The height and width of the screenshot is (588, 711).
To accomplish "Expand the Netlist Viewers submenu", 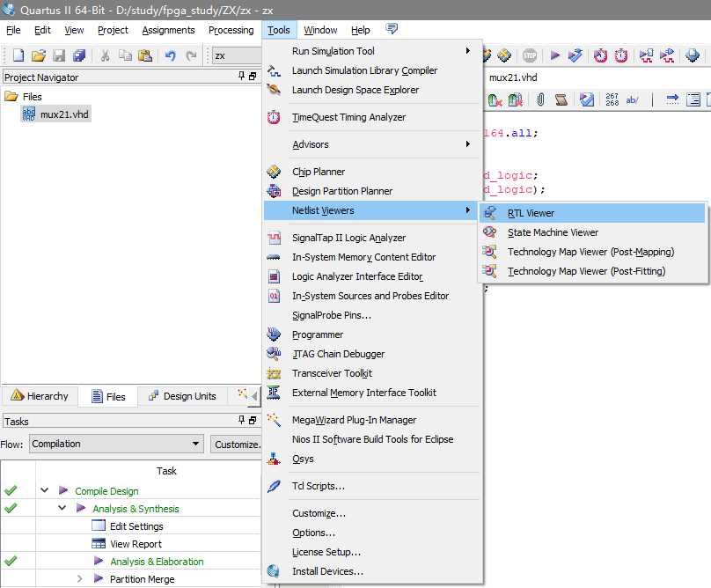I will click(372, 210).
